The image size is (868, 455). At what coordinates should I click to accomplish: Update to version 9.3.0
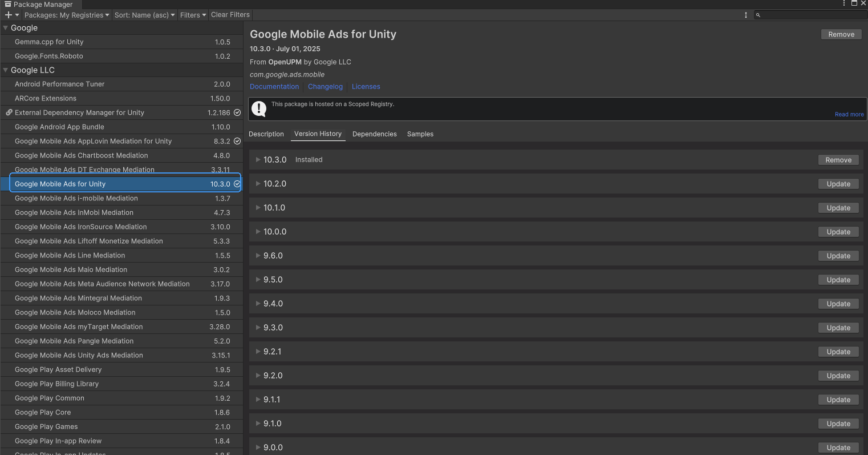(838, 328)
